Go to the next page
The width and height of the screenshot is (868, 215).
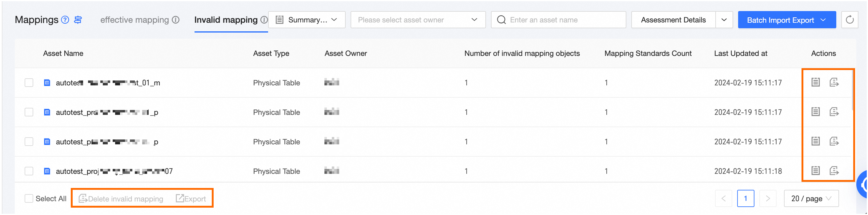(x=768, y=198)
